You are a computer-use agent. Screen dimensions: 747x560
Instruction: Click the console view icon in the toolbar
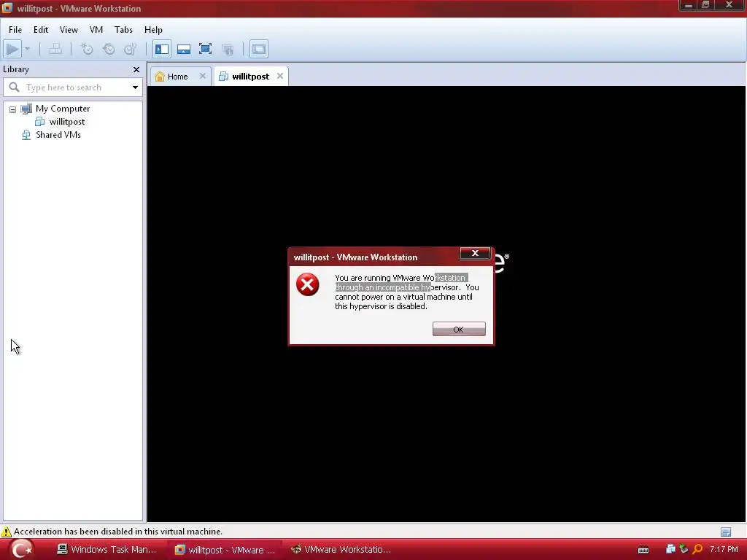259,49
